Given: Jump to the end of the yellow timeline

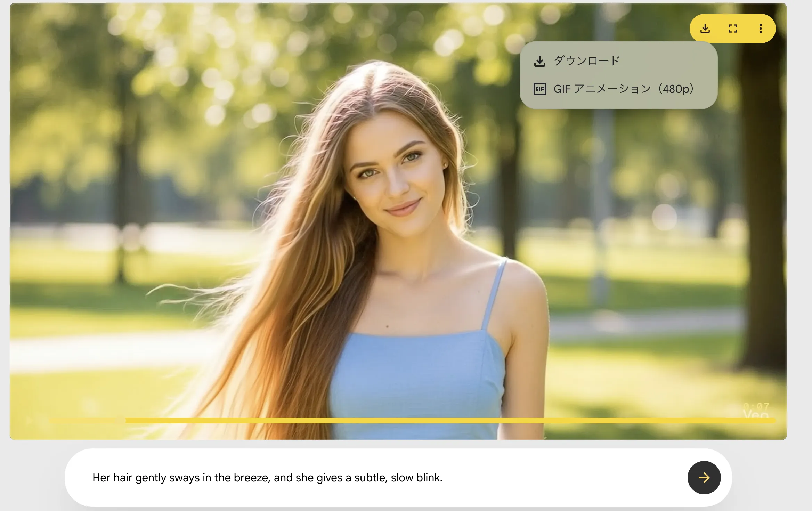Looking at the screenshot, I should point(774,421).
